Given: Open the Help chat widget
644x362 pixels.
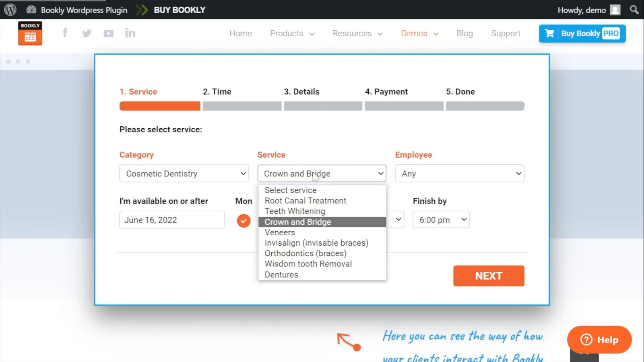Looking at the screenshot, I should coord(599,340).
